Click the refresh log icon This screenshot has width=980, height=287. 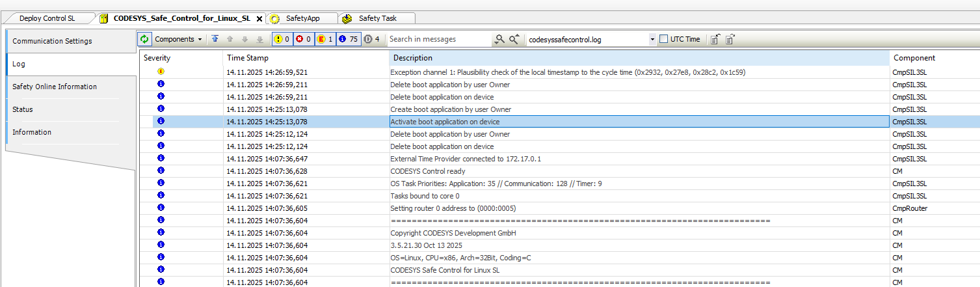tap(144, 40)
